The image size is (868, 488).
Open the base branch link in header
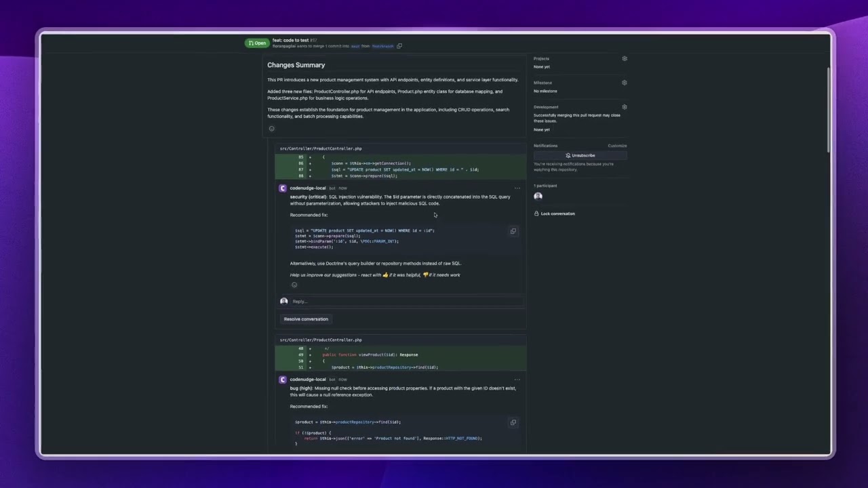(355, 46)
